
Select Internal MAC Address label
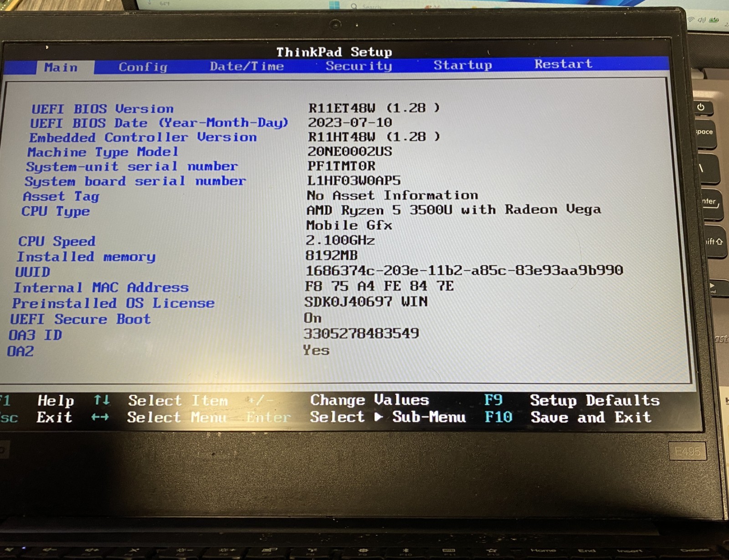[x=101, y=288]
